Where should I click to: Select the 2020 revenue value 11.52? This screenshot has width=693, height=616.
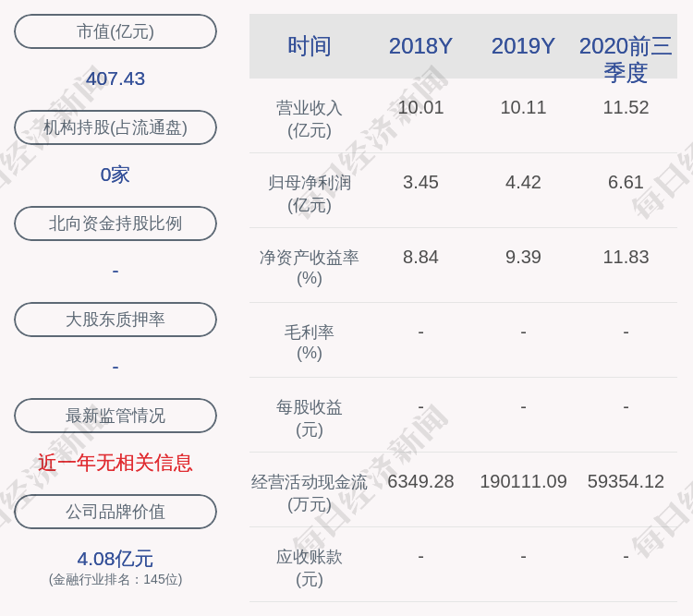tap(626, 108)
